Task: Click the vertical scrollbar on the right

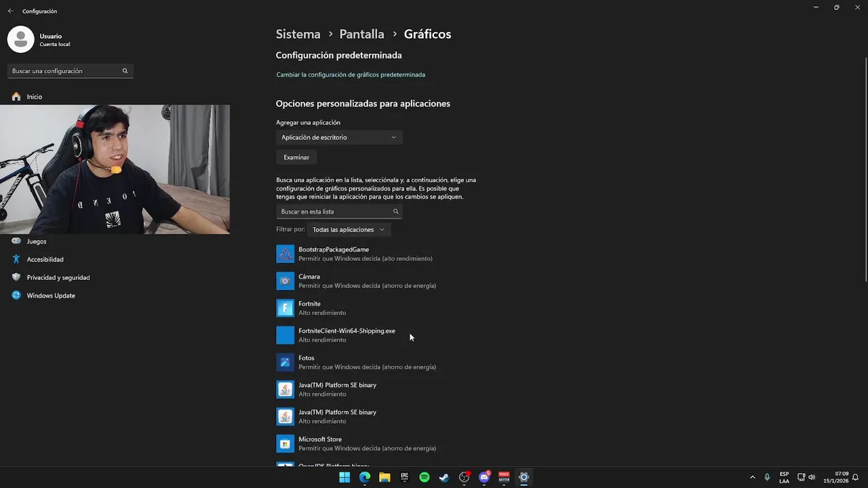Action: pyautogui.click(x=865, y=169)
